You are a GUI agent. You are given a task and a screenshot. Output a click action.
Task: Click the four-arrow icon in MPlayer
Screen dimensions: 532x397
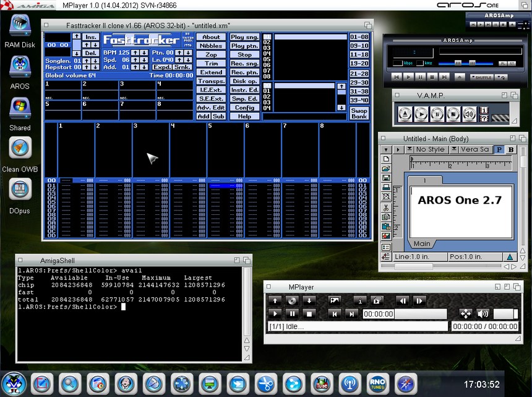click(465, 314)
